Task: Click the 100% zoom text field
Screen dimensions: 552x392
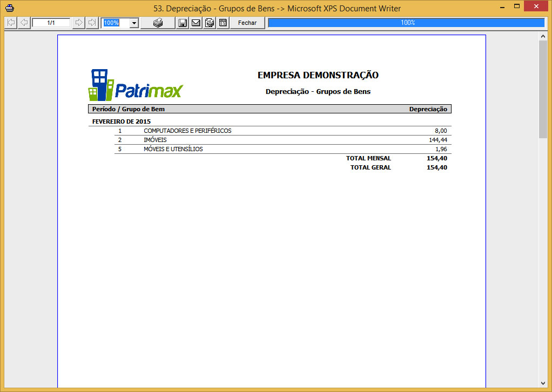Action: [116, 23]
